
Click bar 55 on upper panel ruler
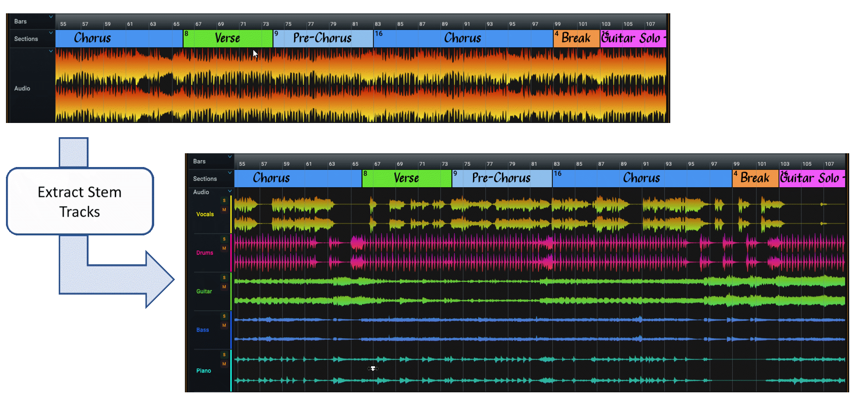click(x=63, y=24)
